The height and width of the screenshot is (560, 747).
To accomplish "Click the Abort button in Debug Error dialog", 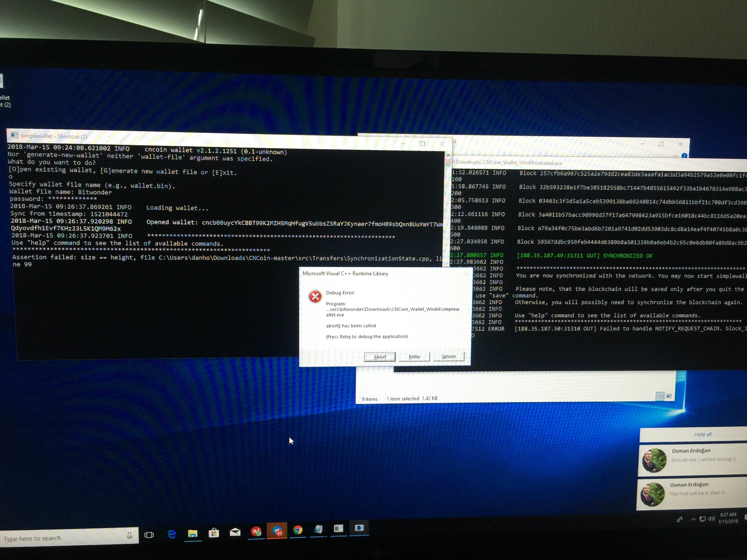I will point(380,357).
